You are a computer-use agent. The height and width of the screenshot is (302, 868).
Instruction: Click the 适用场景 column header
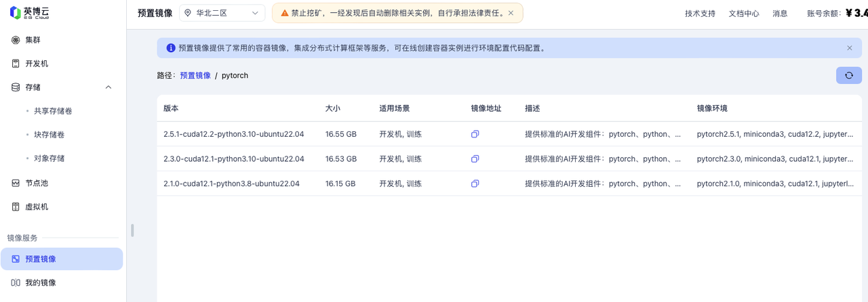pyautogui.click(x=395, y=108)
